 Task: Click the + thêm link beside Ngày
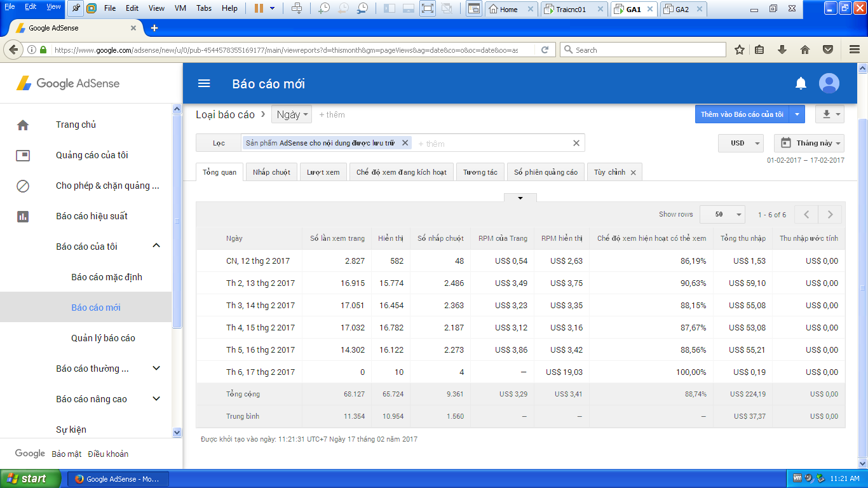332,115
